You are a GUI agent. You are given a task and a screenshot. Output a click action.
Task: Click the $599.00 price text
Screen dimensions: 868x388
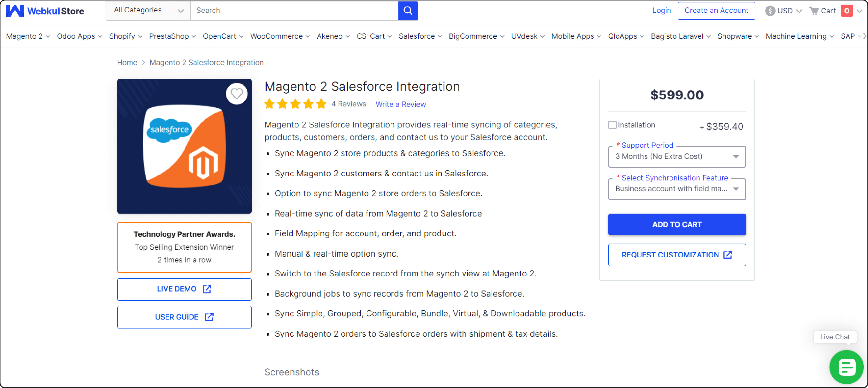[677, 95]
